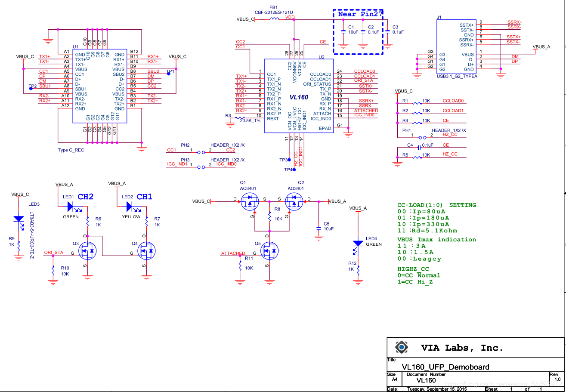Select the CC-LOAD(1:0) SETTING heading
Viewport: 566px width, 392px height.
pyautogui.click(x=436, y=205)
